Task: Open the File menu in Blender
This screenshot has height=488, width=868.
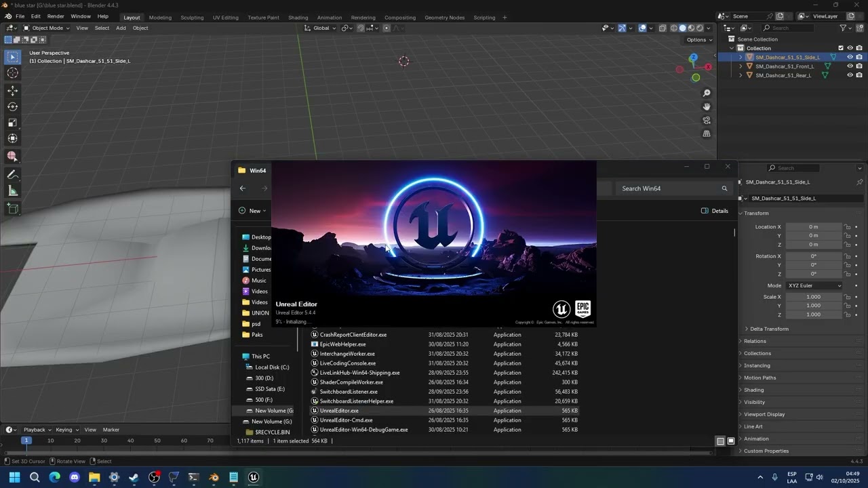Action: [x=20, y=16]
